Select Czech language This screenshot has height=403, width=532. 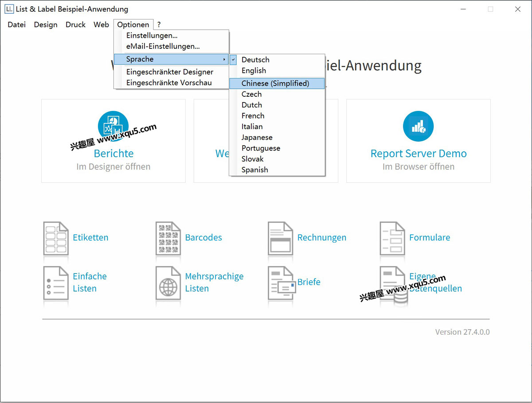pos(277,94)
